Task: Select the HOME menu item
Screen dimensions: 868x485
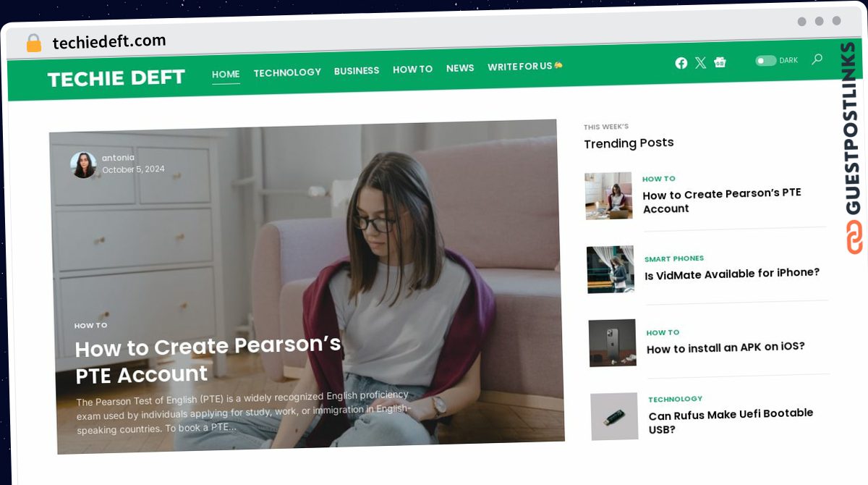Action: 226,74
